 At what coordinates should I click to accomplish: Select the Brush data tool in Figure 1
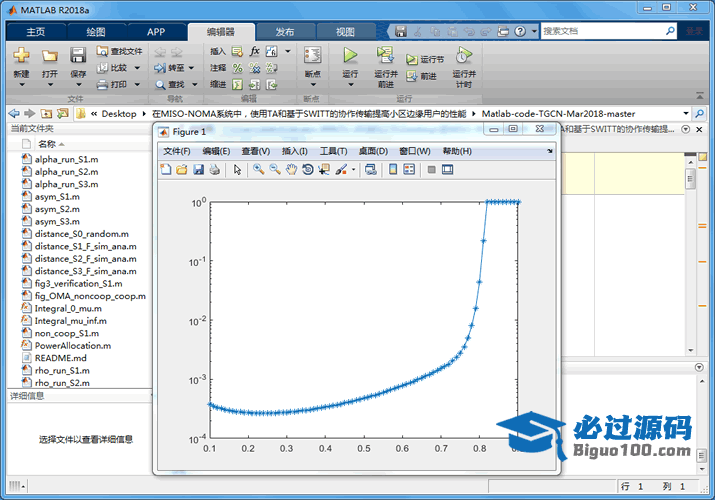point(341,170)
